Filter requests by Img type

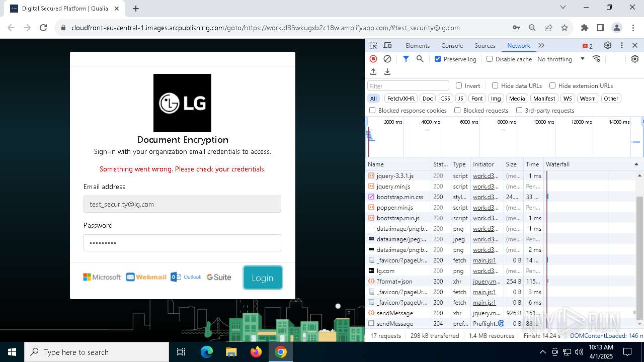[x=496, y=99]
